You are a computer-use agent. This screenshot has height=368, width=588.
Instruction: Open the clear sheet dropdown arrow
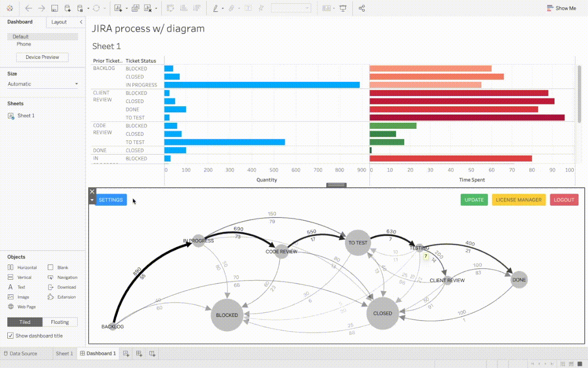tap(156, 8)
